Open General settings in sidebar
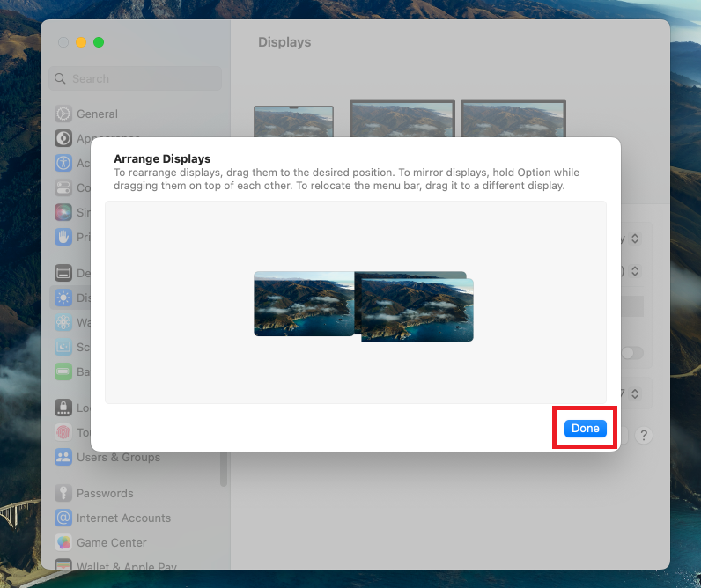This screenshot has height=588, width=701. pyautogui.click(x=97, y=114)
